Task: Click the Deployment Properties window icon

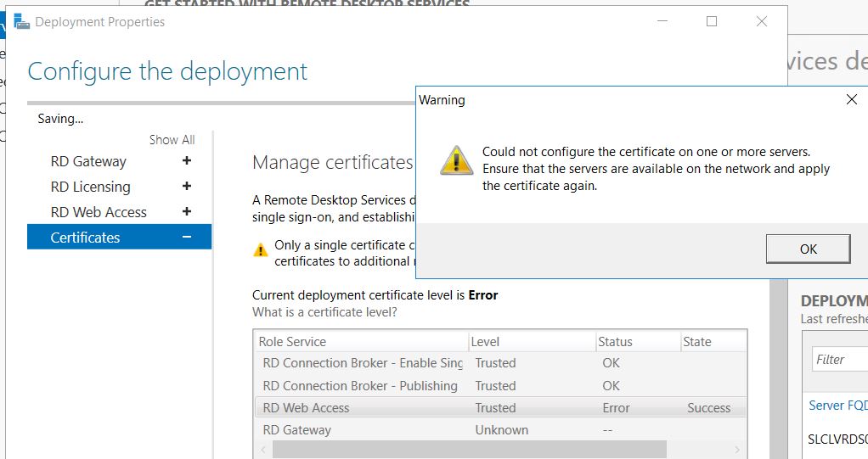Action: tap(21, 21)
